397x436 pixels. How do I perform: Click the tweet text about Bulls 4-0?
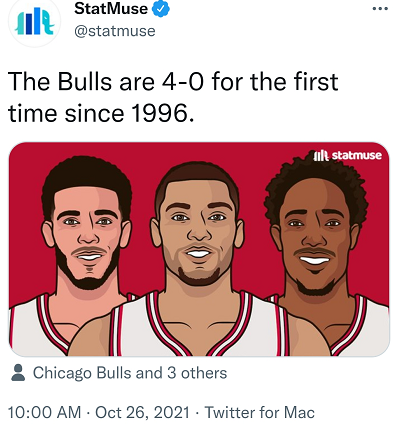point(173,97)
